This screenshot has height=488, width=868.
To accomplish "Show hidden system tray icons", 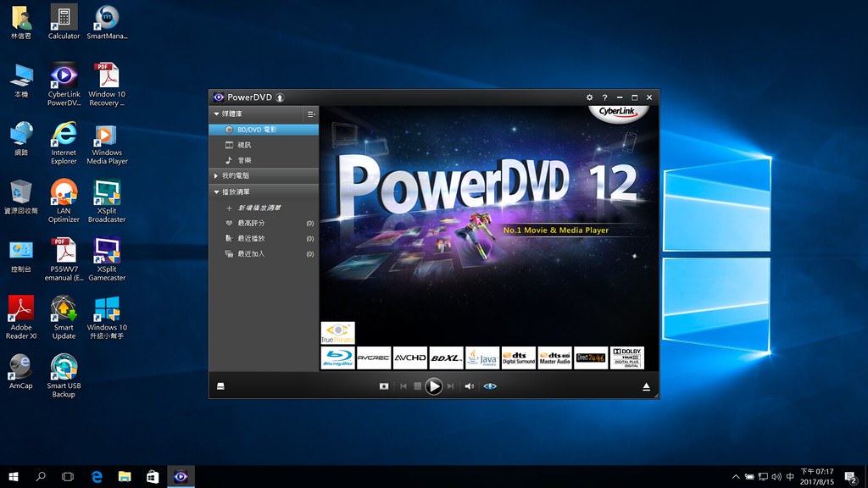I will click(x=736, y=477).
